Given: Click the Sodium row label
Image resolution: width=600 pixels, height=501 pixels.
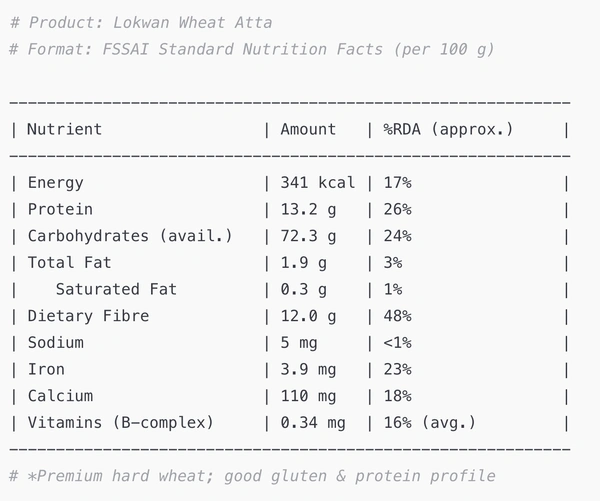Looking at the screenshot, I should pyautogui.click(x=55, y=342).
